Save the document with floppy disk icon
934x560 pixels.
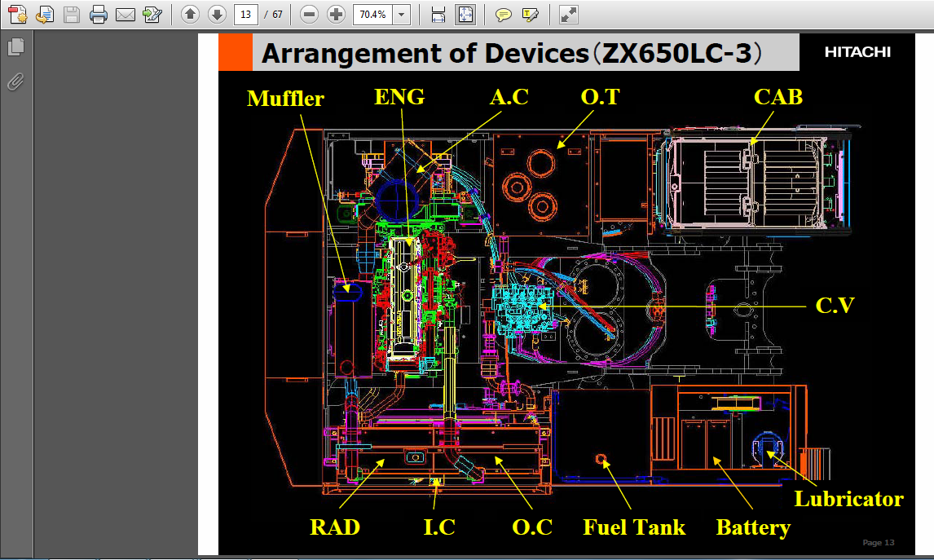click(72, 14)
